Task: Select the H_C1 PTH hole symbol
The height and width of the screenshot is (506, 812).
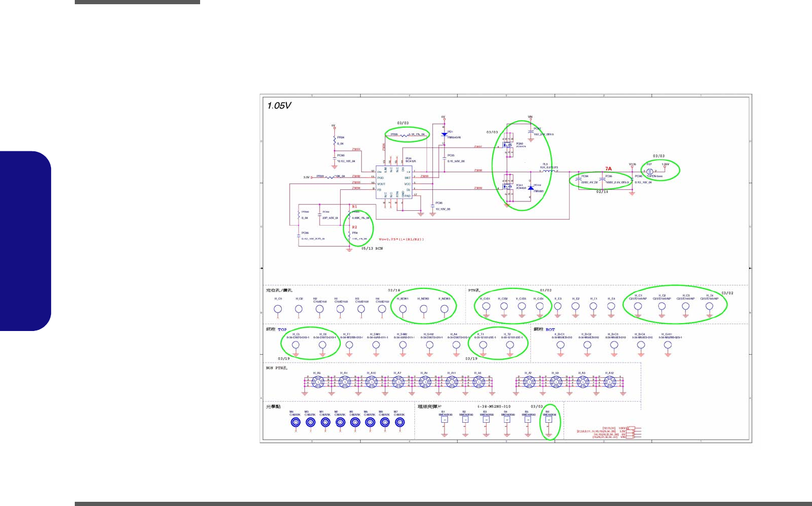Action: (638, 306)
